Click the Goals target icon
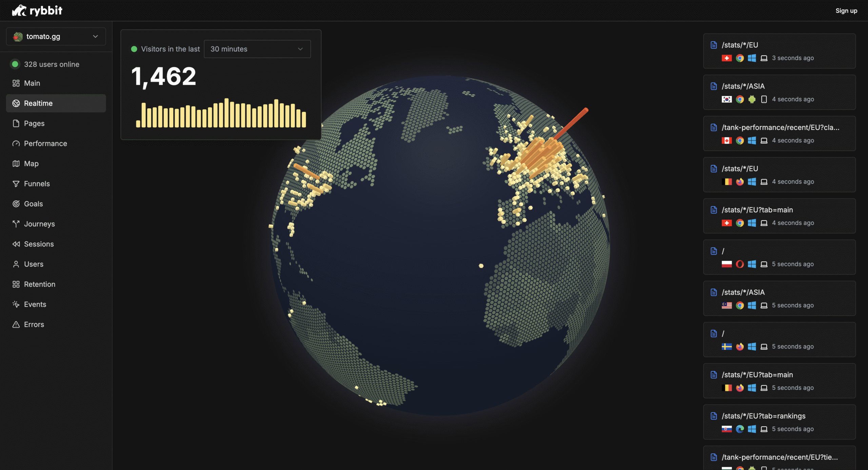The image size is (868, 470). [16, 204]
